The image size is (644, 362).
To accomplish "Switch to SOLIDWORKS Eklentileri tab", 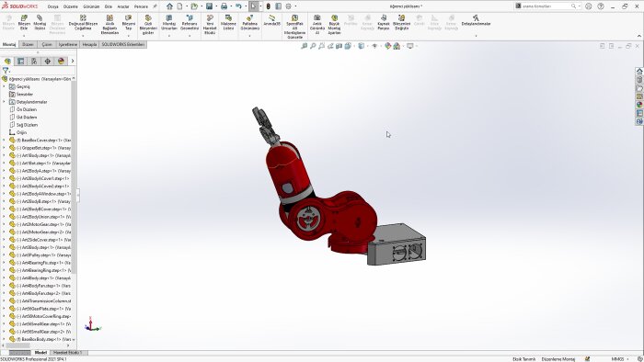I will pyautogui.click(x=123, y=44).
